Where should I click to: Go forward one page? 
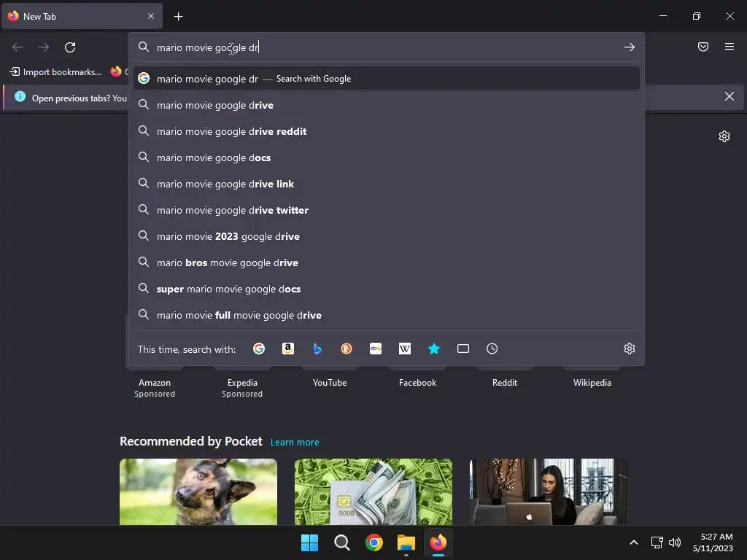[x=44, y=47]
